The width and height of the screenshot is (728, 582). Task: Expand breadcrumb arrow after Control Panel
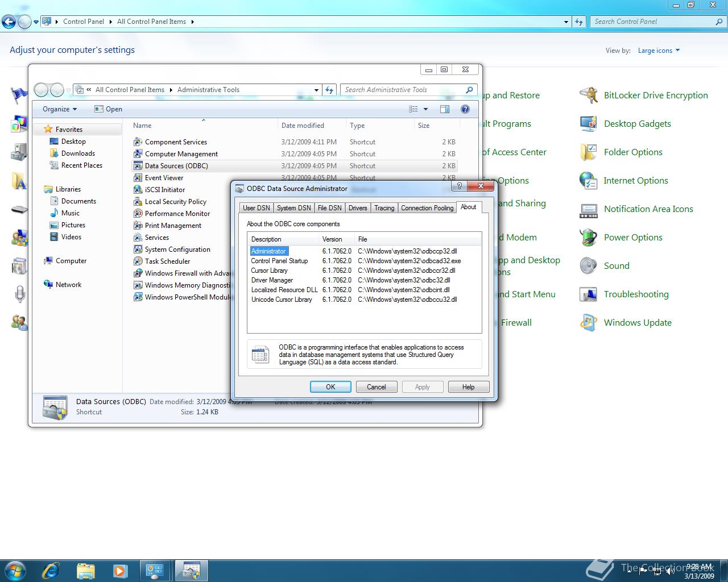[110, 22]
